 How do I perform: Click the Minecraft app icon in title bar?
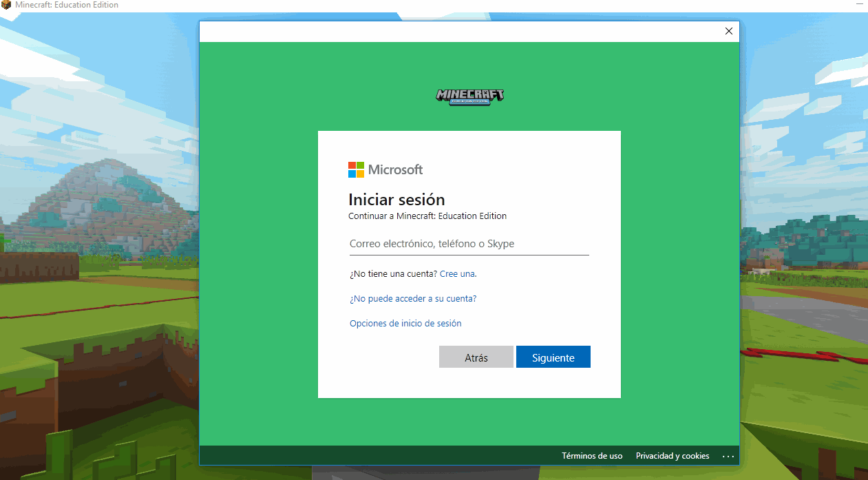[x=6, y=5]
